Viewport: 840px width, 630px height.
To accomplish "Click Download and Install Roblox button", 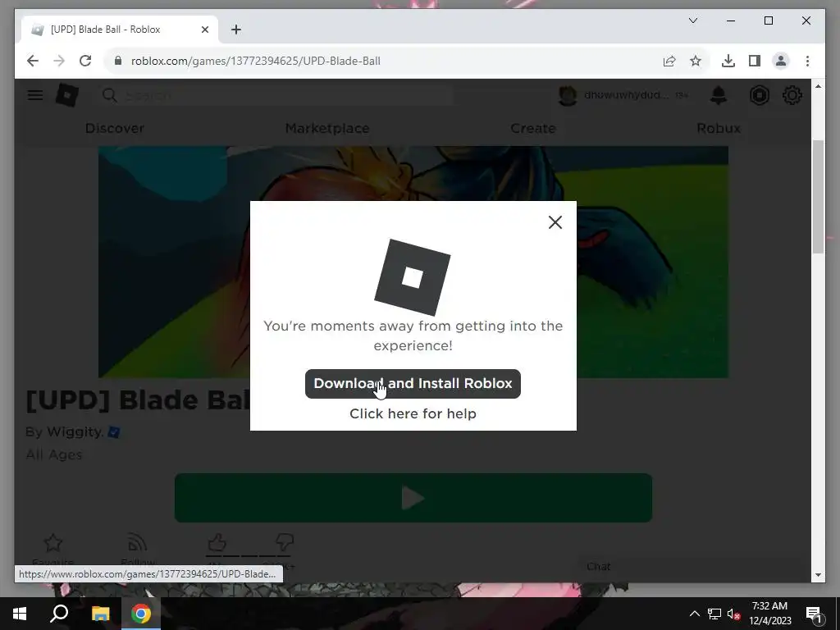I will pyautogui.click(x=413, y=384).
